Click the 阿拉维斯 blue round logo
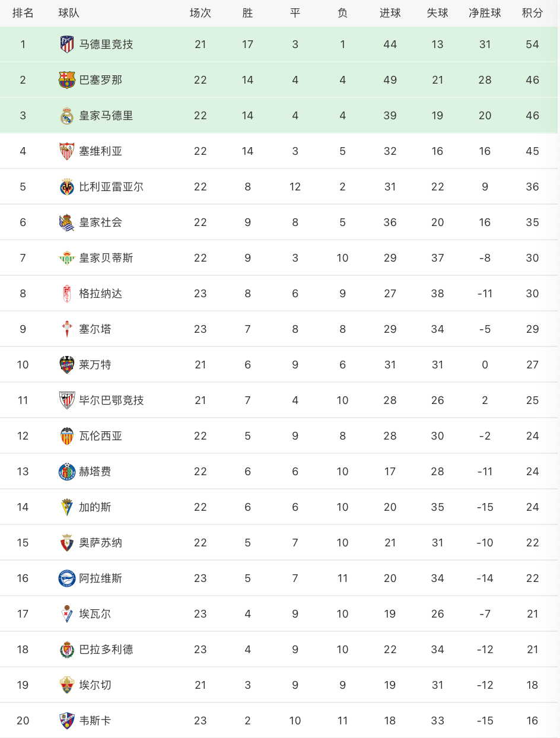The height and width of the screenshot is (738, 560). [67, 578]
